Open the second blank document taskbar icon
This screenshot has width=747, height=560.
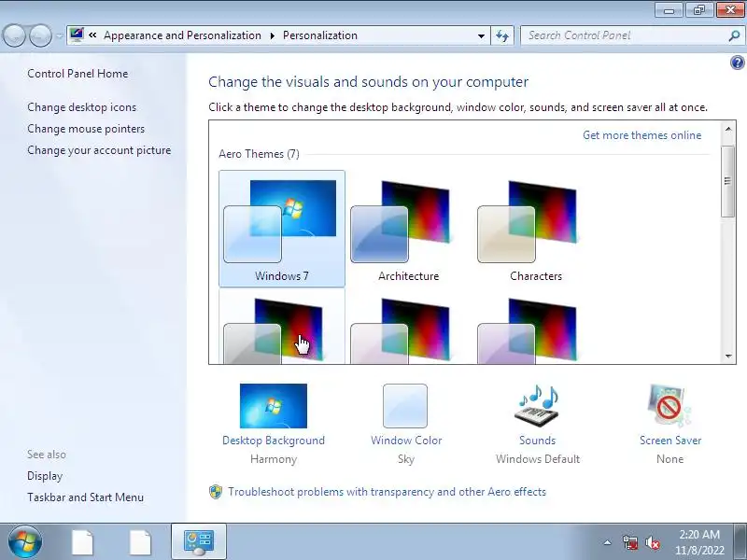coord(141,543)
